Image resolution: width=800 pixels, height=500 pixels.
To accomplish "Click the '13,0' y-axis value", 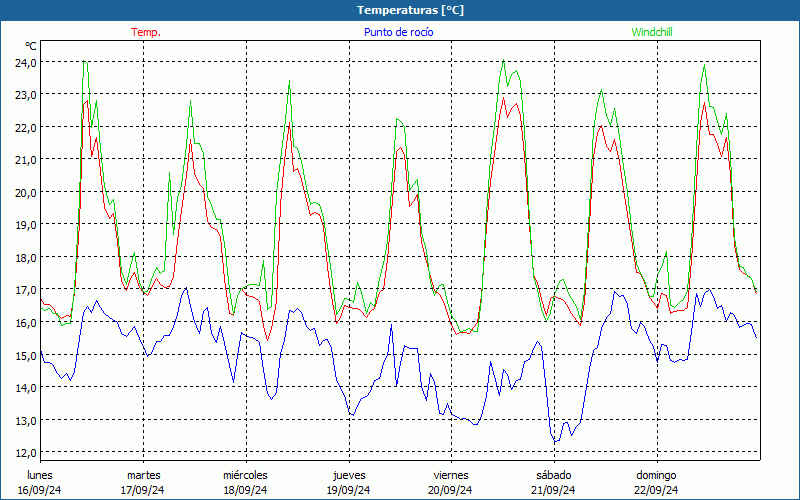I will click(x=26, y=421).
